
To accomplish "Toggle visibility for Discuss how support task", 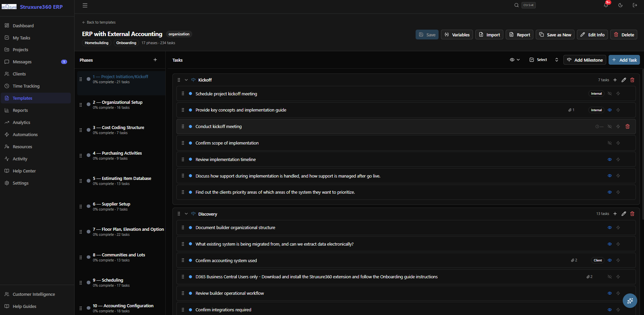I will point(610,176).
